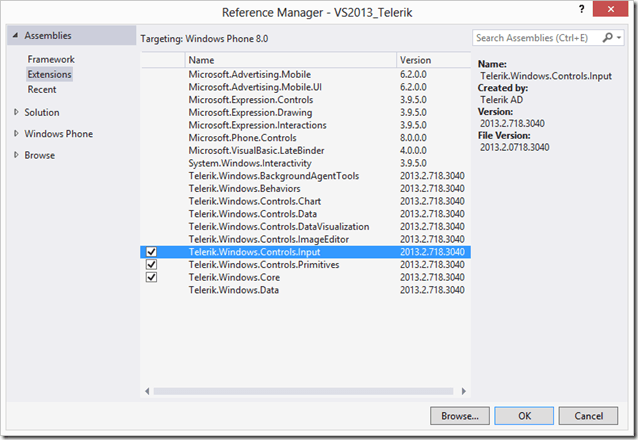Click the scroll left arrow
This screenshot has width=638, height=440.
pyautogui.click(x=147, y=391)
